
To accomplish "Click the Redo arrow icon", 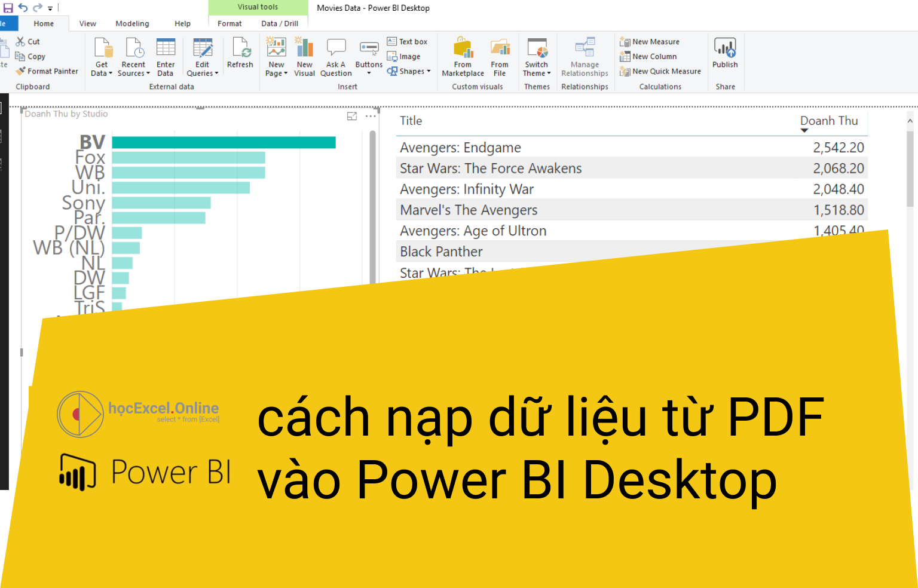I will coord(37,8).
